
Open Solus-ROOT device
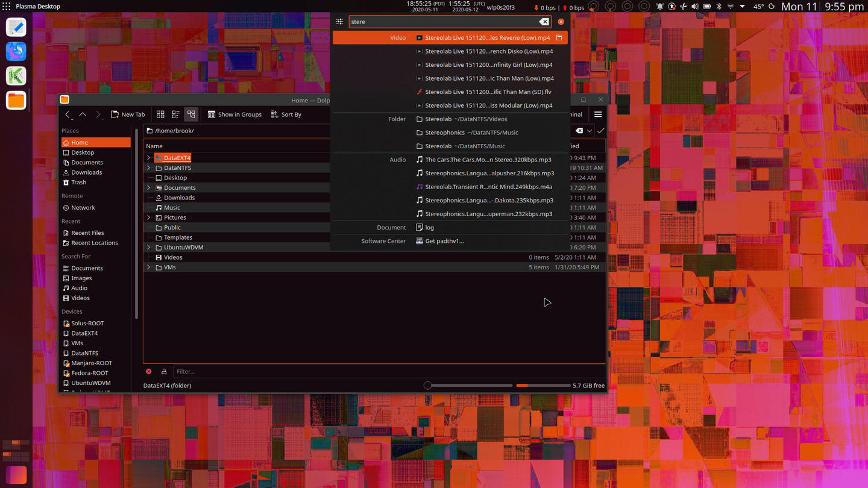coord(96,323)
